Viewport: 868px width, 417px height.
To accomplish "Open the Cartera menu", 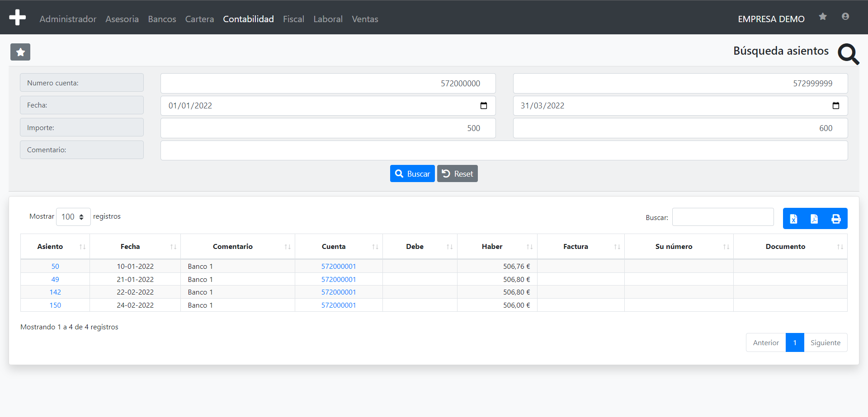I will pos(199,19).
